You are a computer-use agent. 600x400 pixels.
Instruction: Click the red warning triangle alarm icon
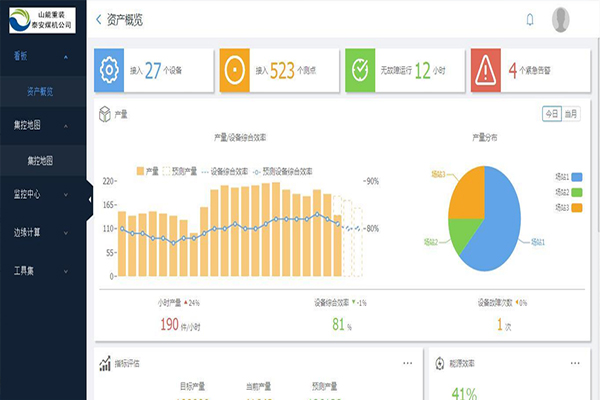click(x=485, y=70)
